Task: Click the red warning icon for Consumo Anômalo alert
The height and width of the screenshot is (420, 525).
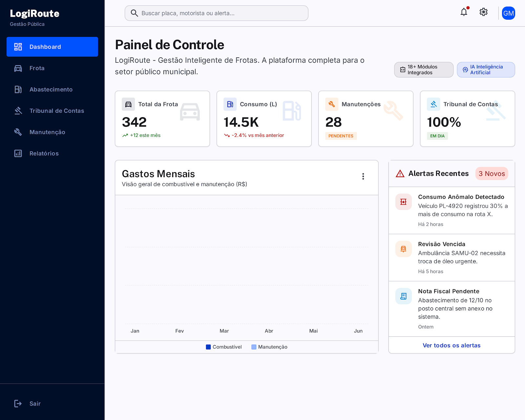Action: tap(403, 202)
